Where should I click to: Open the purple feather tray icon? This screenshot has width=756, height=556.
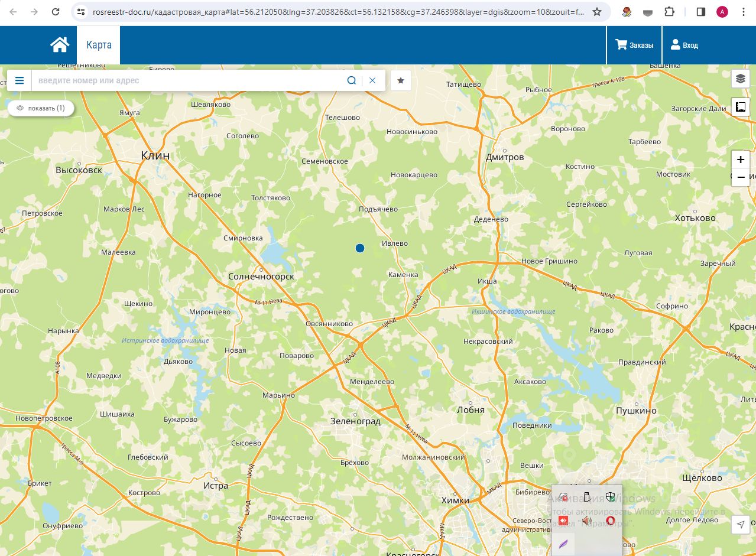563,544
